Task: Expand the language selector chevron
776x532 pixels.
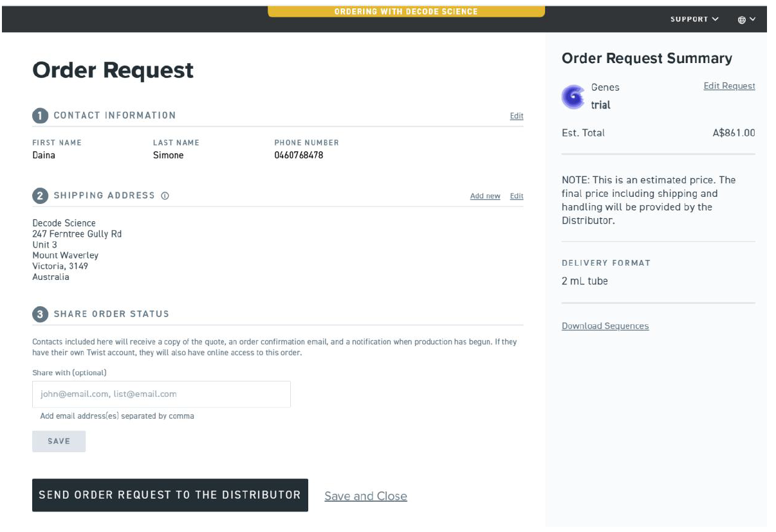Action: click(753, 19)
